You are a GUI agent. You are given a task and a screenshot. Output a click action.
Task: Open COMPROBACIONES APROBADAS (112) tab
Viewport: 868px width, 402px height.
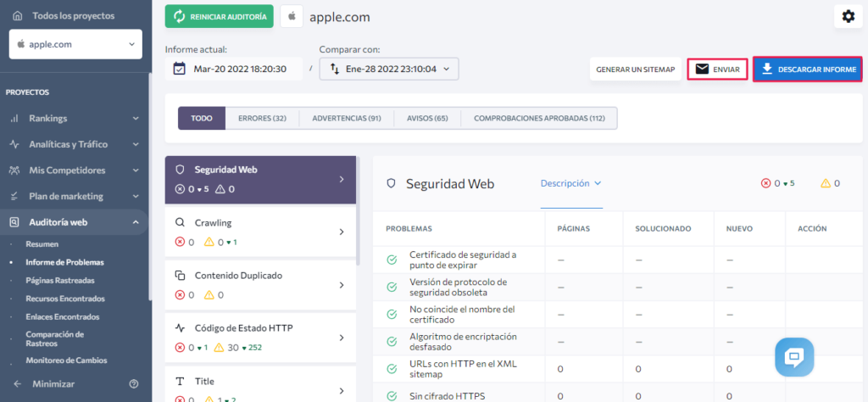tap(540, 119)
